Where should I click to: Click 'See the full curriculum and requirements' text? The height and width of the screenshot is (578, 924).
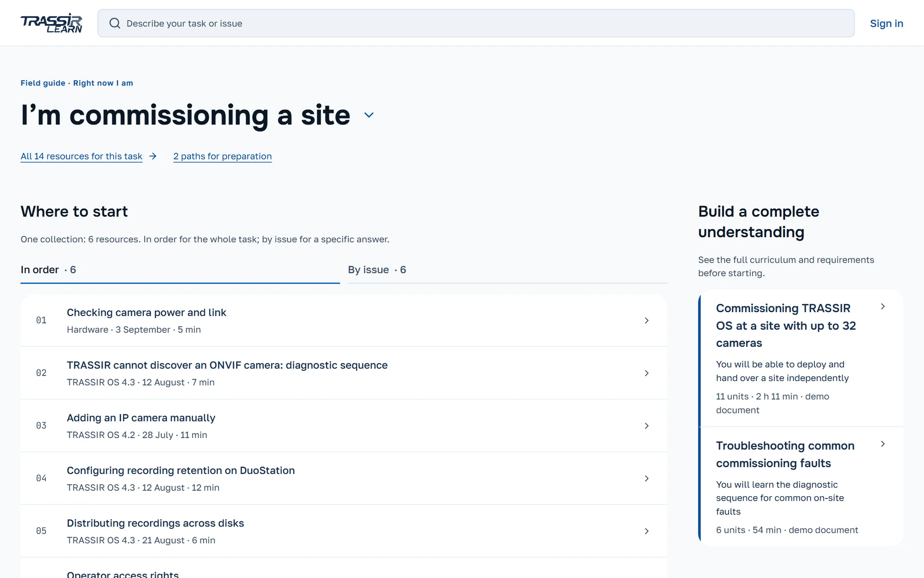(x=786, y=266)
